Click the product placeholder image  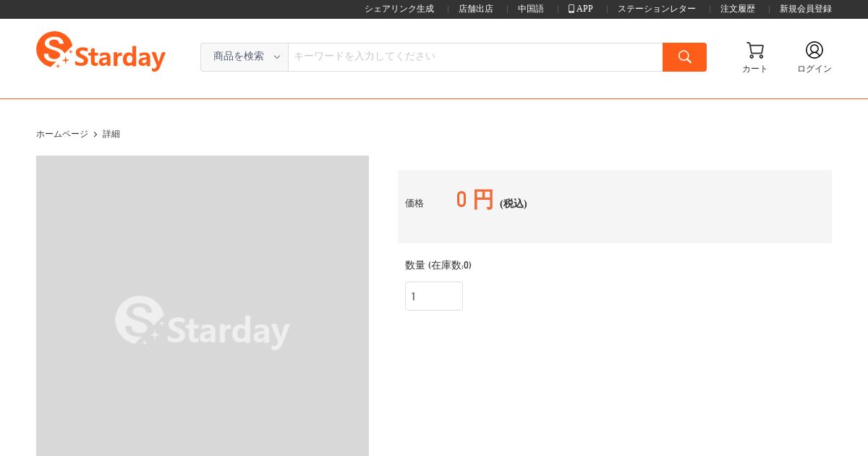coord(203,305)
